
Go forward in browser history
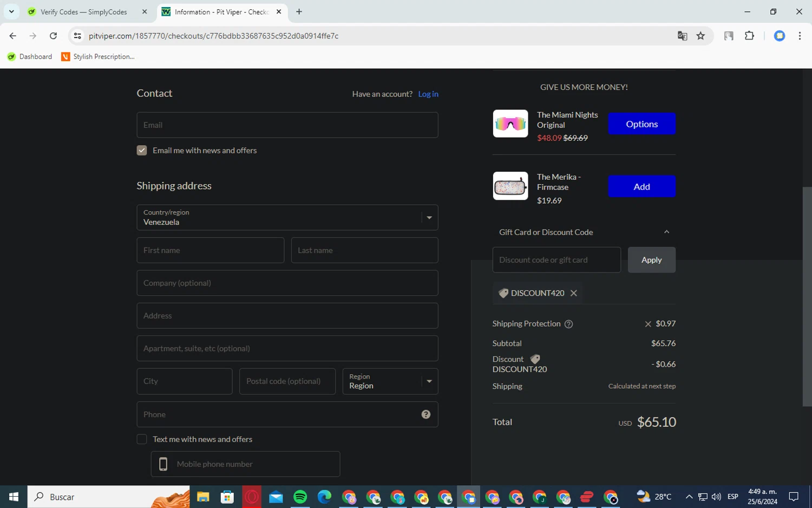[33, 36]
